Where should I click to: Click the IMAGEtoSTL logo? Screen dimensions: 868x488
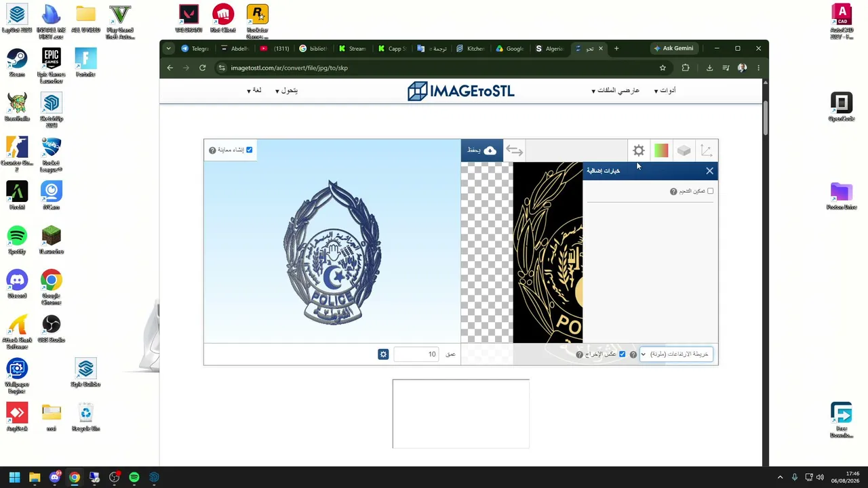461,91
